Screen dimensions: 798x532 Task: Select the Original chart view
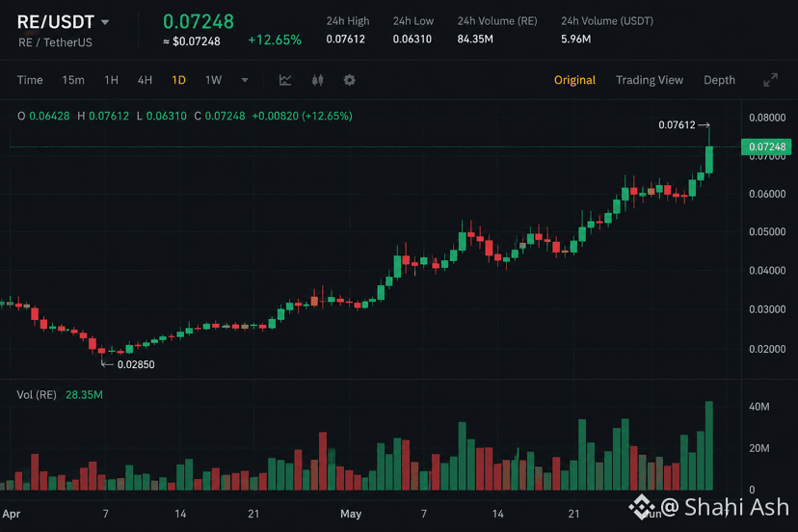[x=574, y=80]
